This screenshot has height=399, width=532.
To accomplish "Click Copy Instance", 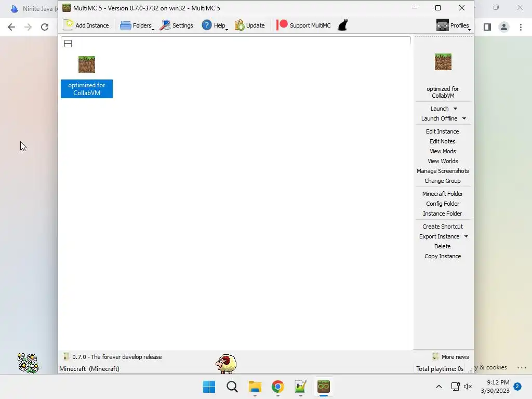I will (443, 256).
